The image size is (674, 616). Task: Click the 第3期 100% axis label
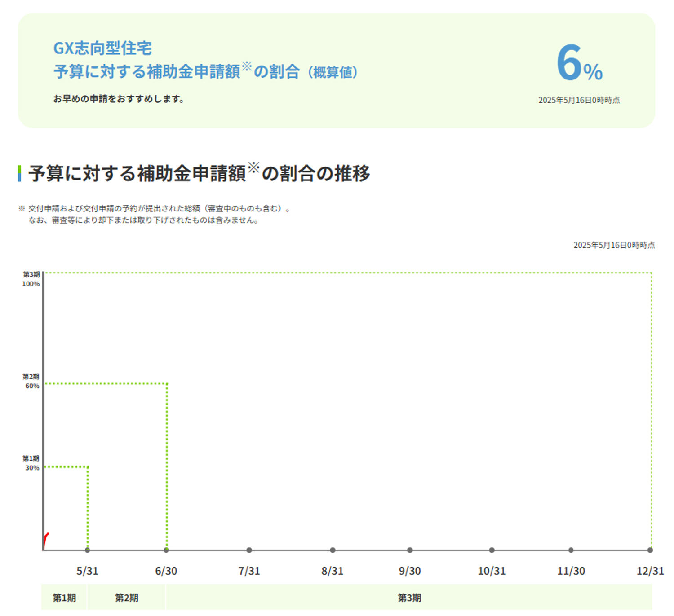pyautogui.click(x=31, y=279)
